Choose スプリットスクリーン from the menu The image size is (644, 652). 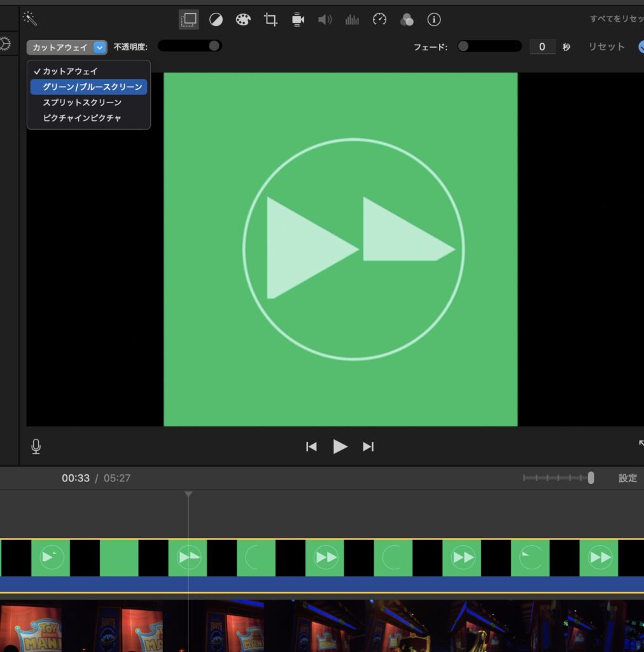point(82,103)
